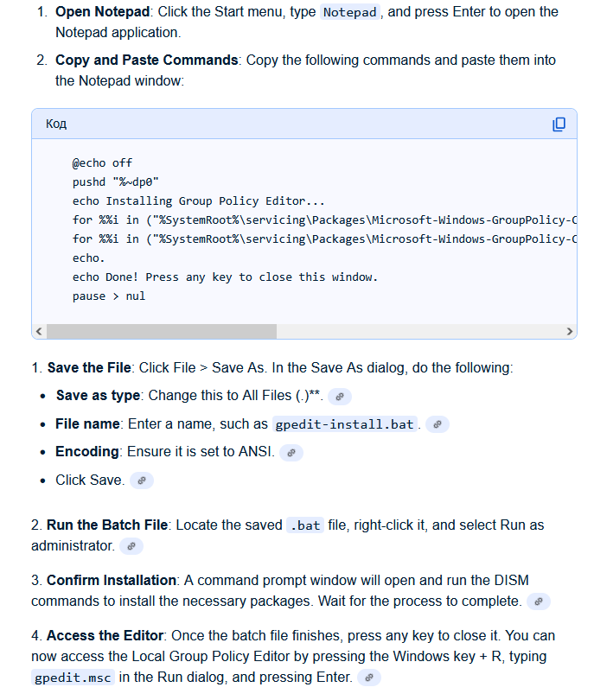
Task: Click the 'gpedit.msc' inline code snippet
Action: [73, 678]
